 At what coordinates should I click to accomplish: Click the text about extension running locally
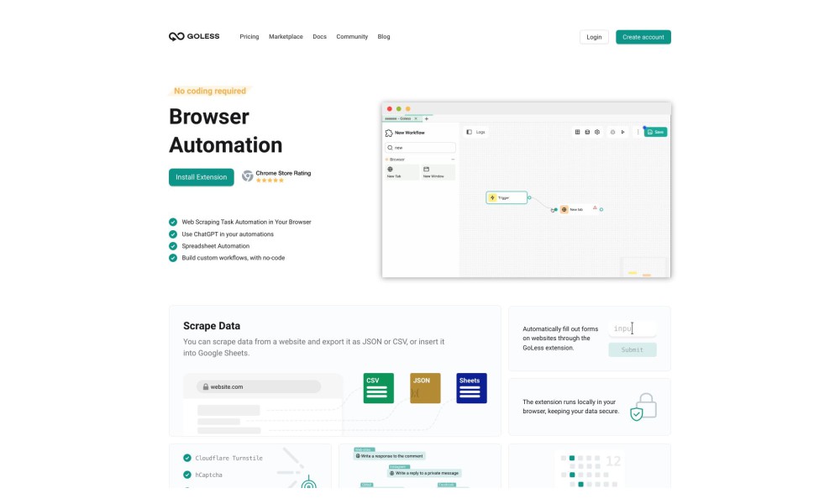pos(570,407)
